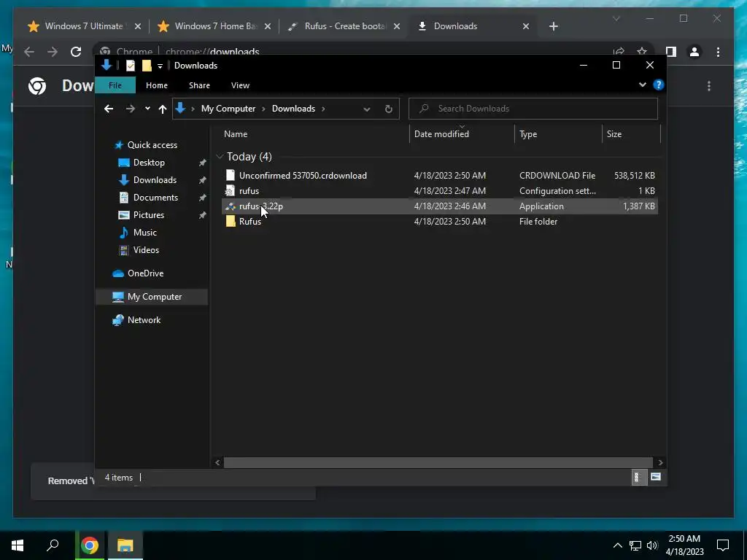Viewport: 747px width, 560px height.
Task: Open Pictures in the sidebar
Action: pyautogui.click(x=148, y=215)
